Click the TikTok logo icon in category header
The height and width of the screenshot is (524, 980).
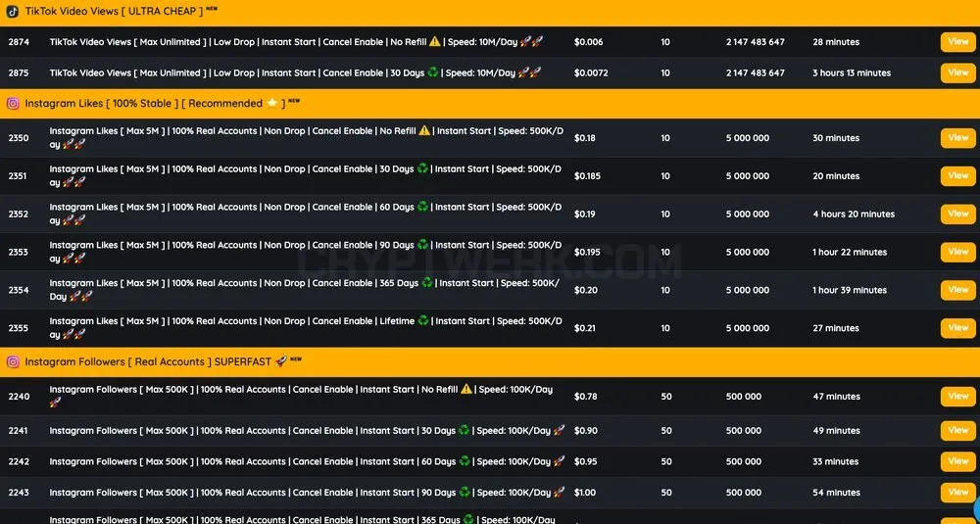[13, 11]
